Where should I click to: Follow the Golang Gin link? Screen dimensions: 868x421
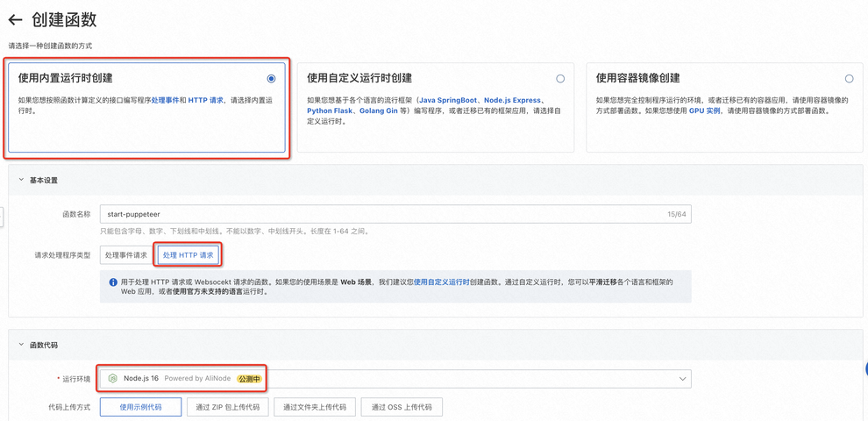[379, 111]
